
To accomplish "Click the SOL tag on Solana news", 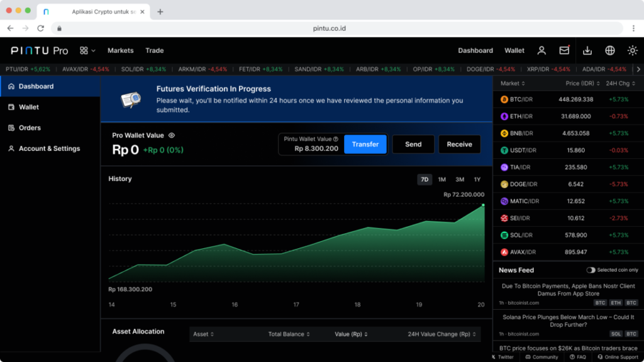I will click(x=616, y=334).
